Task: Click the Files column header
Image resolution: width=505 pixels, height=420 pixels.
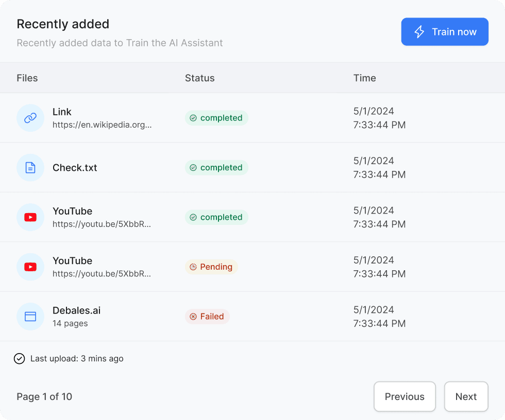Action: pyautogui.click(x=27, y=78)
